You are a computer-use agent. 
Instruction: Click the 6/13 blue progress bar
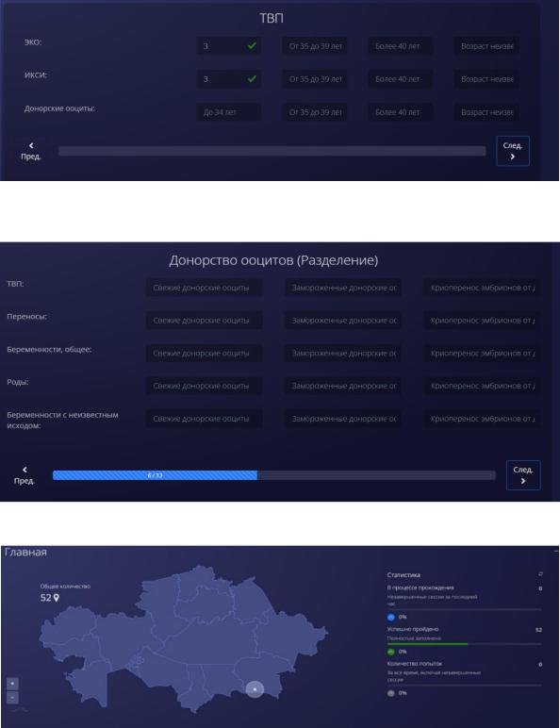pyautogui.click(x=155, y=475)
